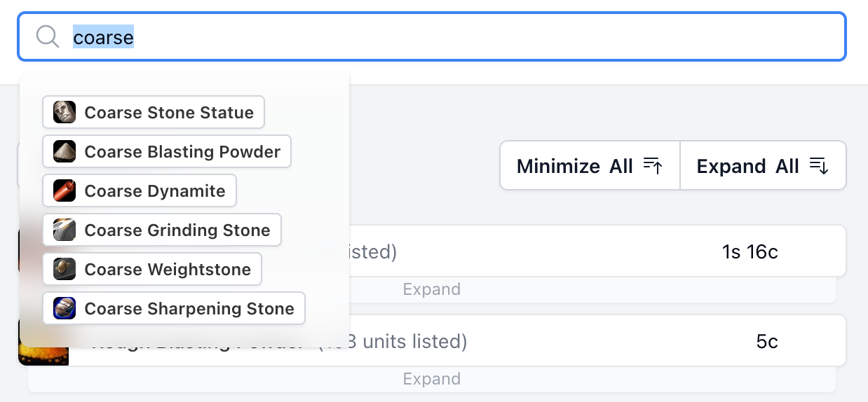Select the Coarse Stone Statue suggestion
Screen dimensions: 868x402
168,112
